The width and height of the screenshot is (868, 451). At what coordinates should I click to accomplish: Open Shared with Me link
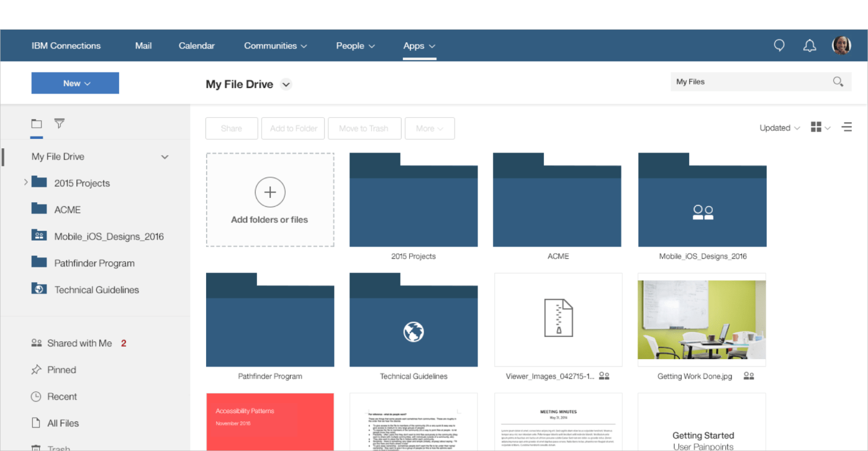[x=79, y=343]
